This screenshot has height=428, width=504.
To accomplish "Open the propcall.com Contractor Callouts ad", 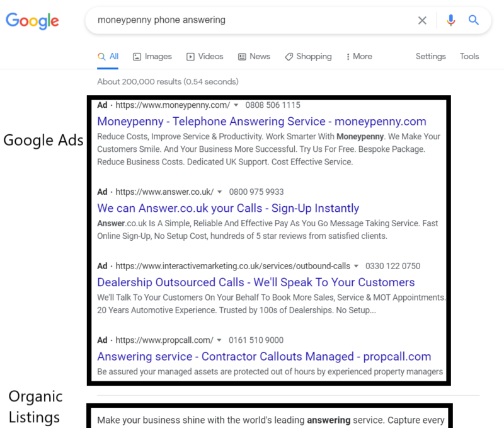I will 264,357.
